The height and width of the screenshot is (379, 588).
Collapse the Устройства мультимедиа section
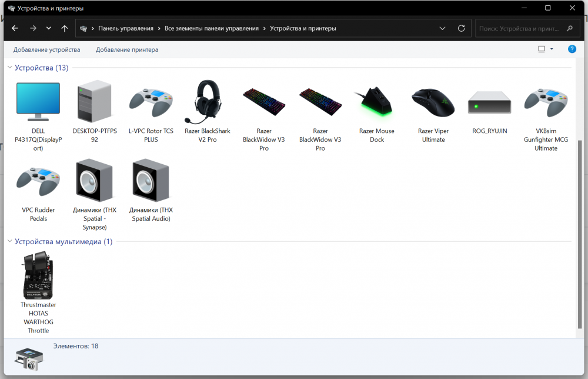[9, 241]
